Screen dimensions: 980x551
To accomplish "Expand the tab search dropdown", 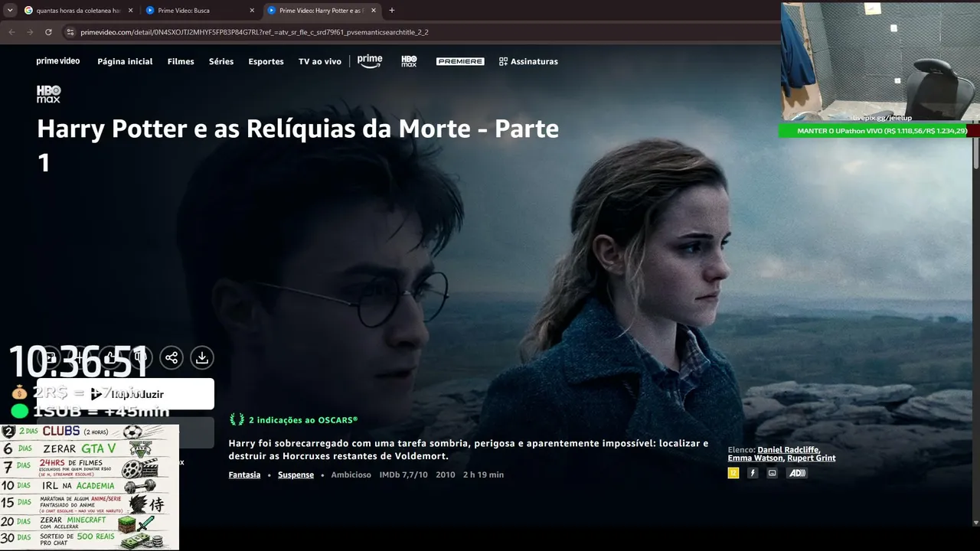I will coord(10,11).
